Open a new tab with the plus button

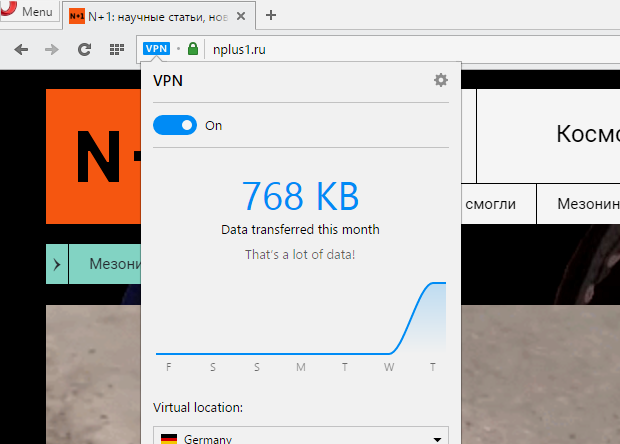tap(271, 15)
